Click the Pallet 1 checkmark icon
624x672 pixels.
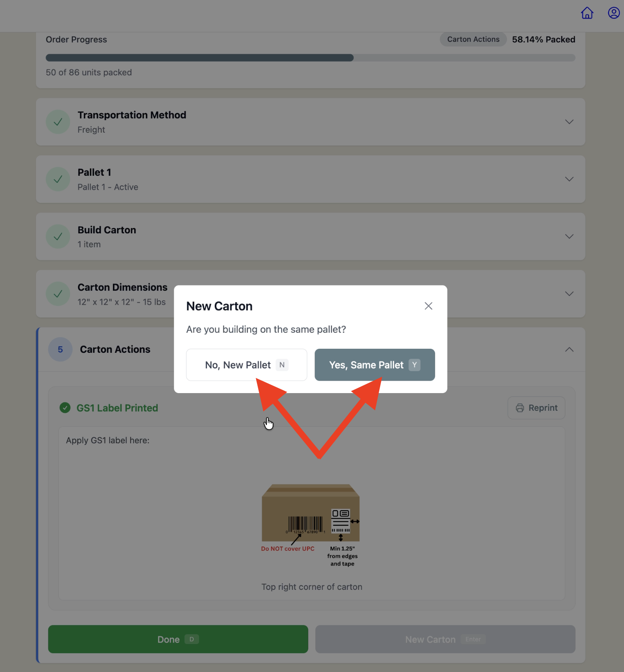tap(58, 179)
